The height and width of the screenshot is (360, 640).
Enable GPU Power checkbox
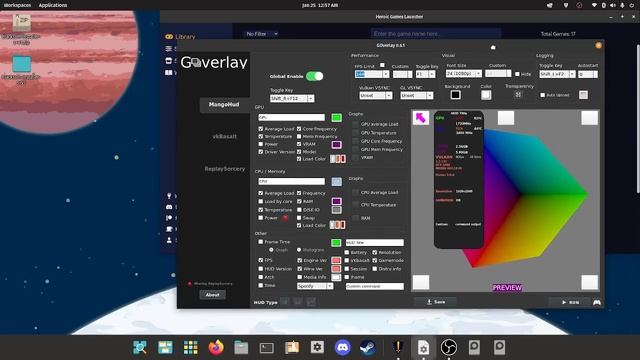point(261,144)
